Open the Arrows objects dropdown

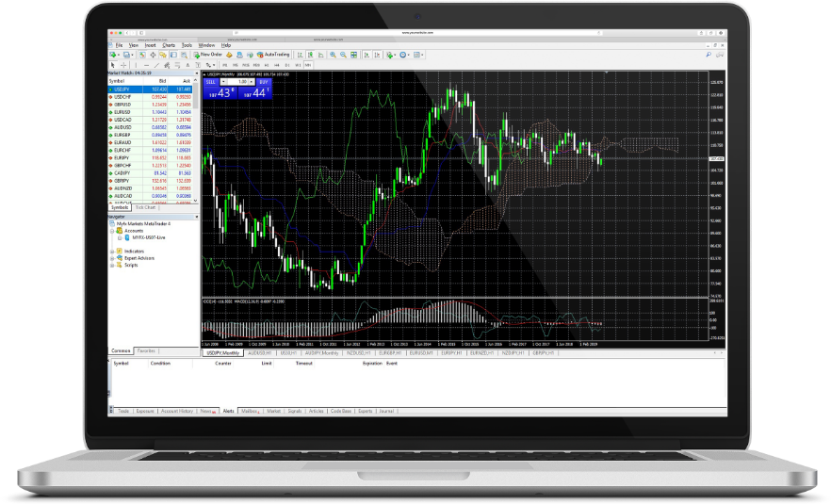coord(210,65)
